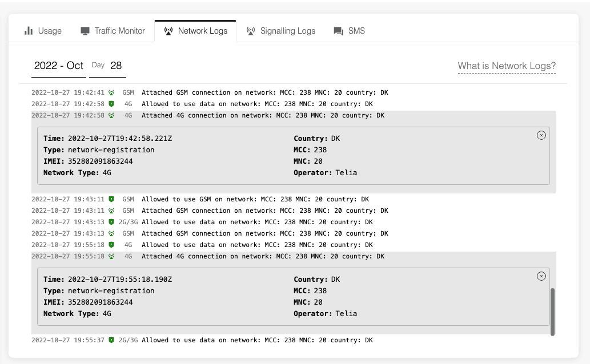This screenshot has width=590, height=364.
Task: Click antenna icon on 19:42:41 GSM attached entry
Action: click(111, 92)
